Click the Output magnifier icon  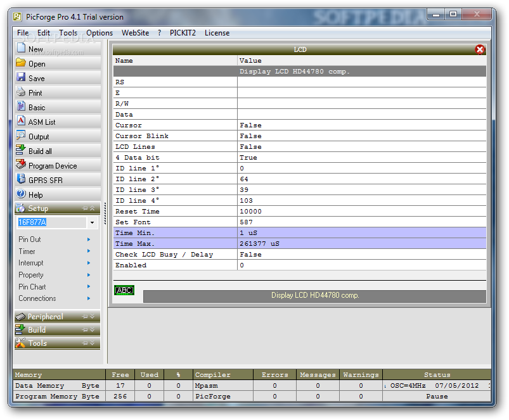click(x=21, y=135)
